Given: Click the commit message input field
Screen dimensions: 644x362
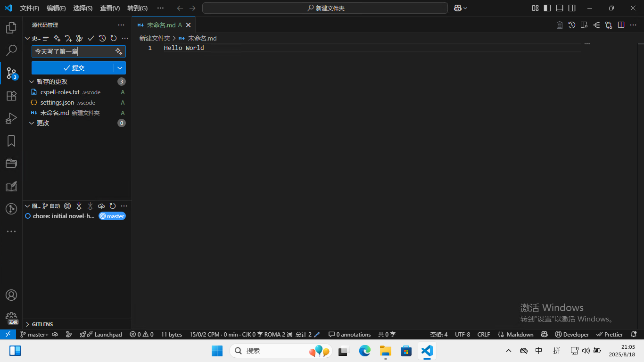Looking at the screenshot, I should coord(73,51).
